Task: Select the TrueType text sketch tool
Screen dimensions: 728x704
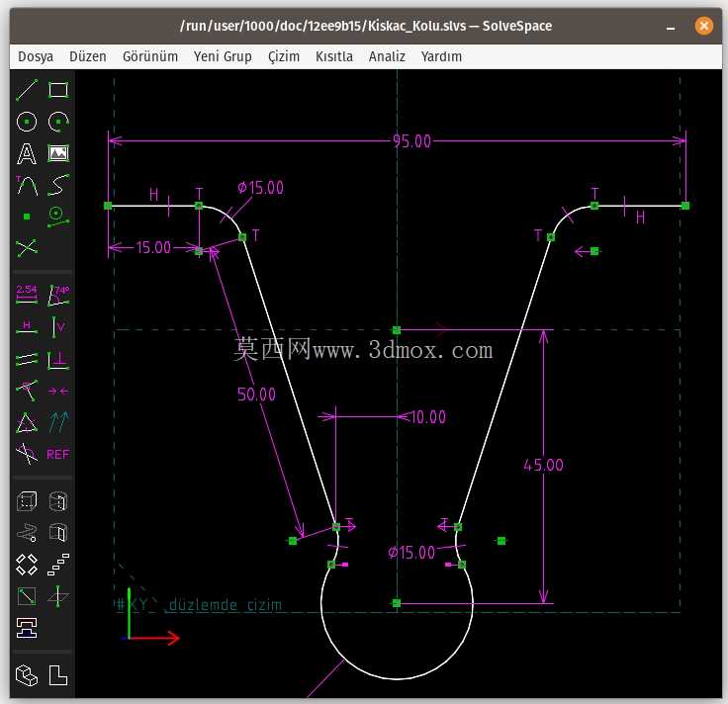Action: coord(27,153)
